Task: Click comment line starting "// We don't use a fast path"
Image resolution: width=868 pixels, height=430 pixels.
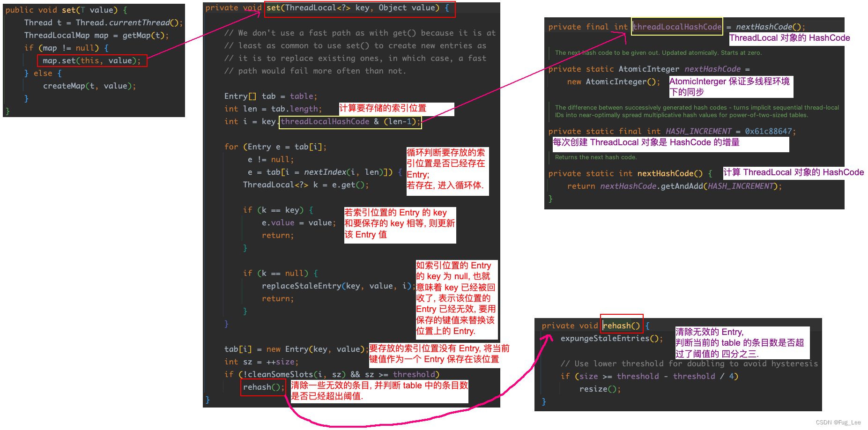Action: [360, 33]
